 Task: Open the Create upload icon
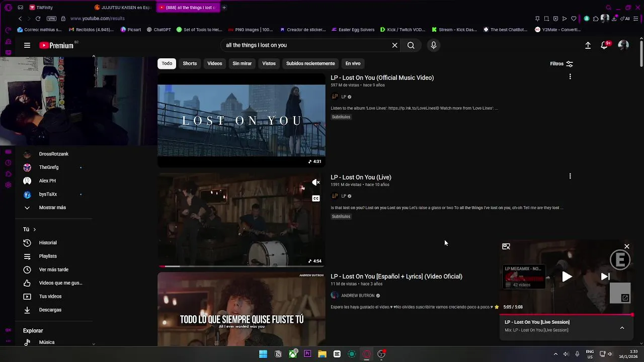pos(588,45)
